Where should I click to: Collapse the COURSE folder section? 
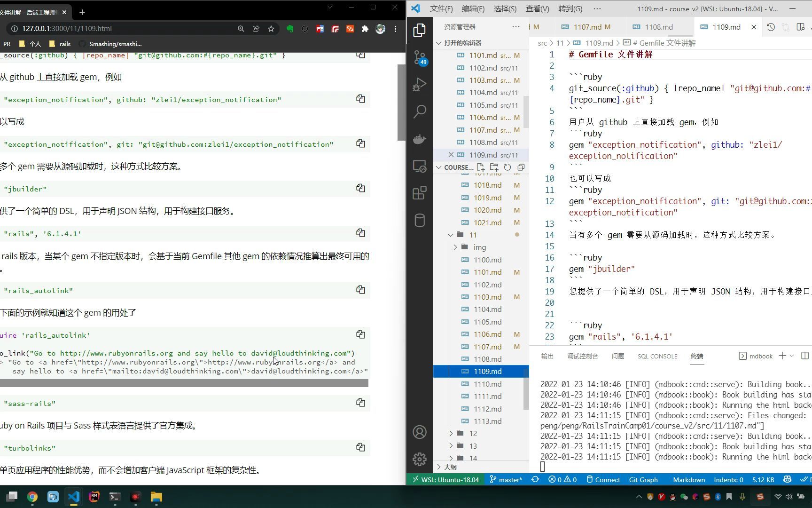[439, 167]
